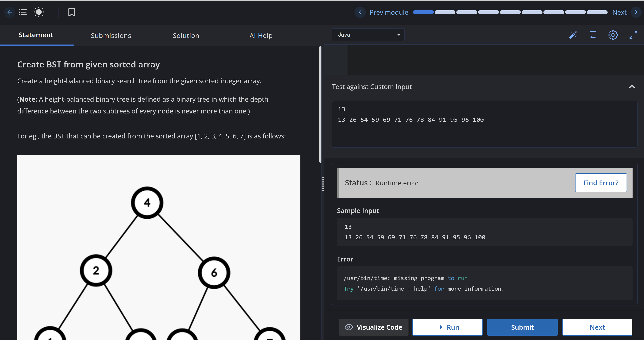
Task: Toggle light theme sun icon
Action: [39, 12]
